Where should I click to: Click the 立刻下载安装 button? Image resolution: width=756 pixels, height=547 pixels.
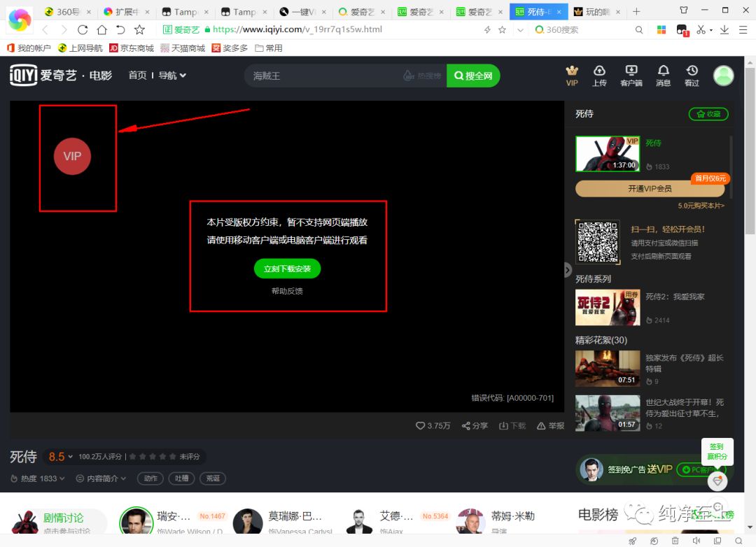click(287, 269)
